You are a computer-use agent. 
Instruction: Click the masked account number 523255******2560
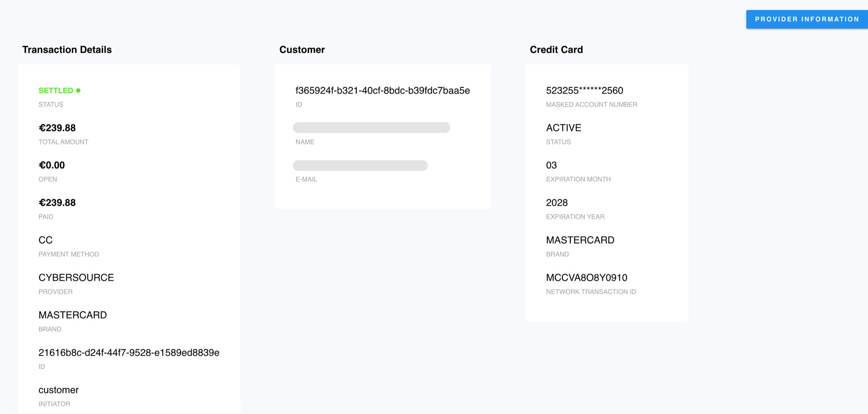click(x=585, y=91)
